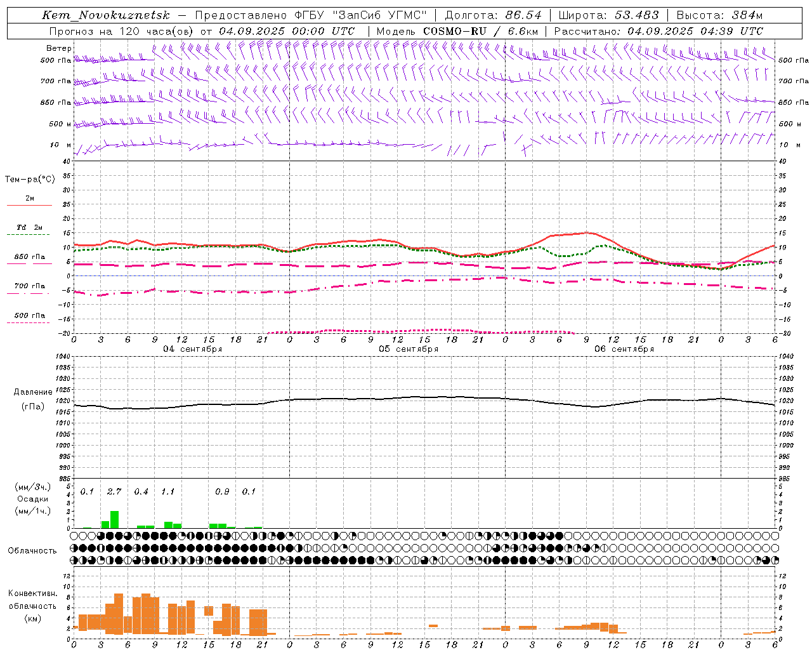
Task: Click the Конвективн. convective cloud label
Action: (32, 594)
